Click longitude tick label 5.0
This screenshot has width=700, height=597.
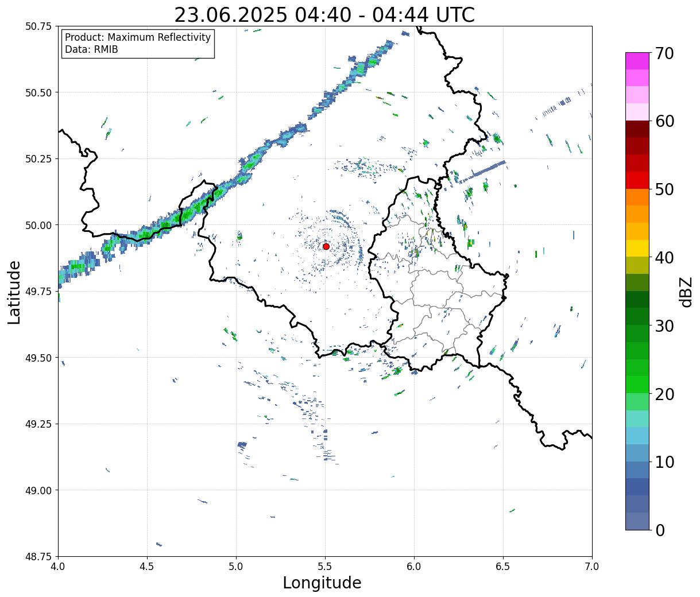coord(236,567)
